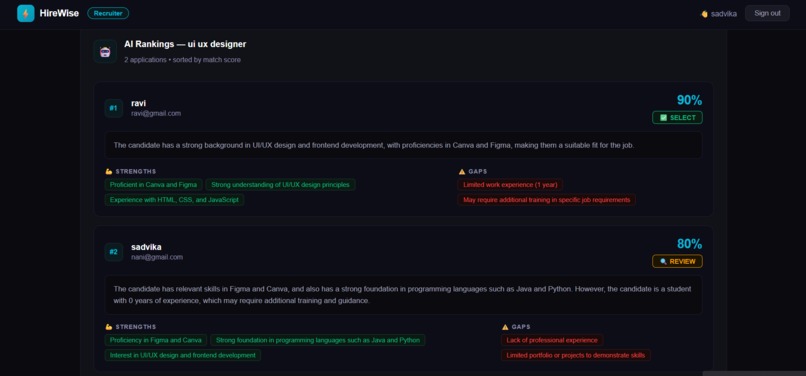Click 'Proficiency in Figma and Canva' tag
806x376 pixels.
156,340
